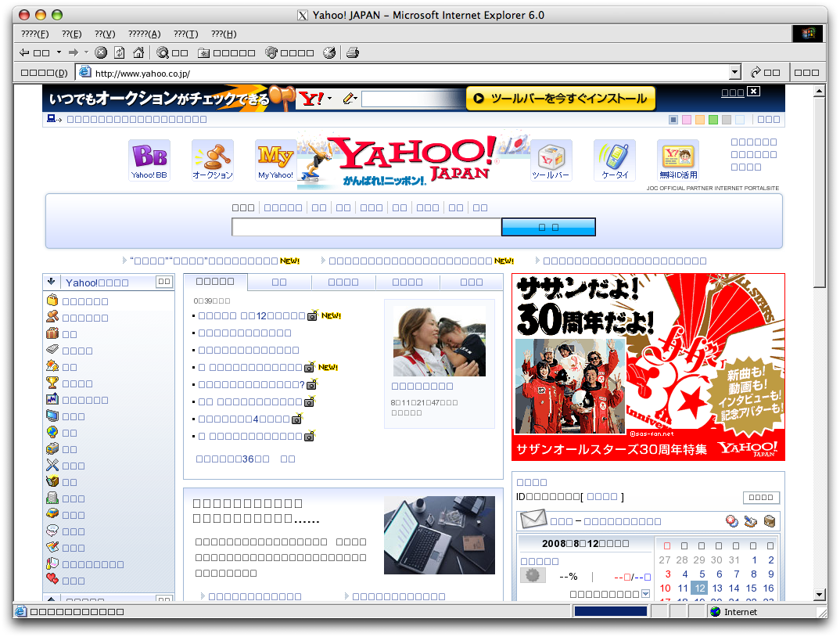The image size is (840, 637).
Task: Click the briefcase icon in mail row
Action: click(x=770, y=521)
